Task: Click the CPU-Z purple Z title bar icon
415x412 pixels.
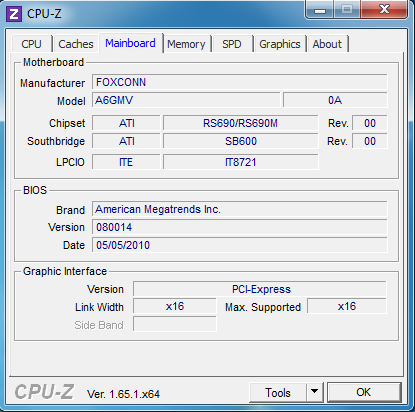Action: click(14, 14)
